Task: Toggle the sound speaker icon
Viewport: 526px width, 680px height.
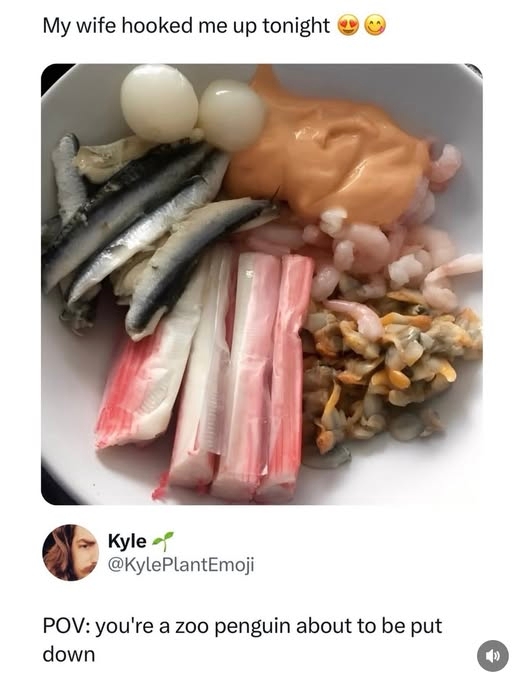Action: tap(493, 656)
